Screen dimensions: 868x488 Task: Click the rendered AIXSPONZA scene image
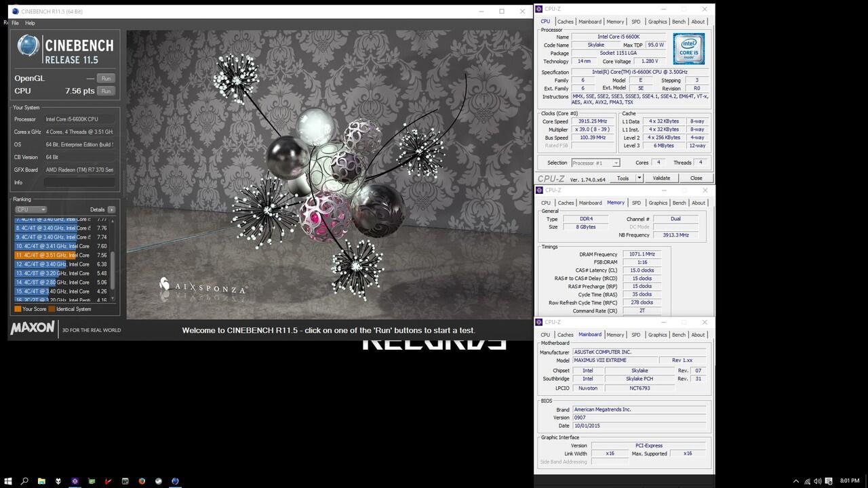tap(329, 174)
